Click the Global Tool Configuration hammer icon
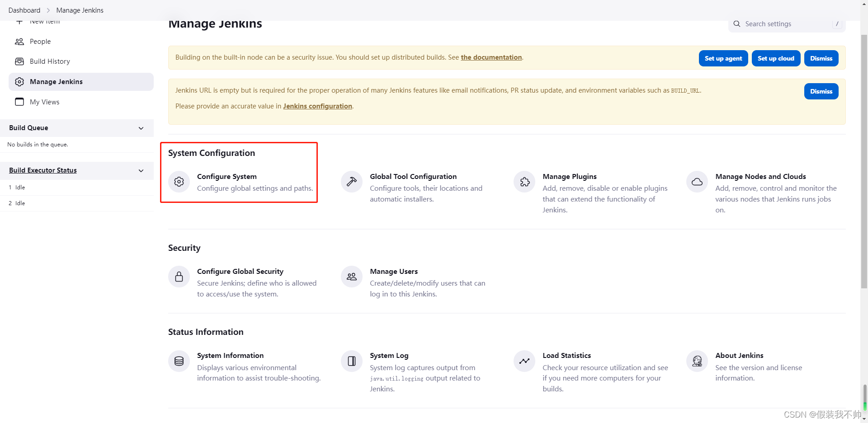Image resolution: width=868 pixels, height=423 pixels. pos(352,182)
